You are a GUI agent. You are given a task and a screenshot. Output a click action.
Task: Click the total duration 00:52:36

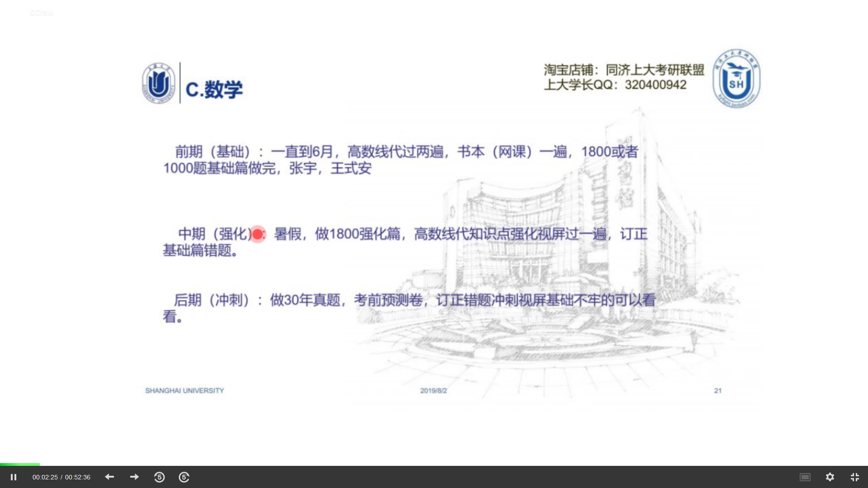click(x=78, y=477)
